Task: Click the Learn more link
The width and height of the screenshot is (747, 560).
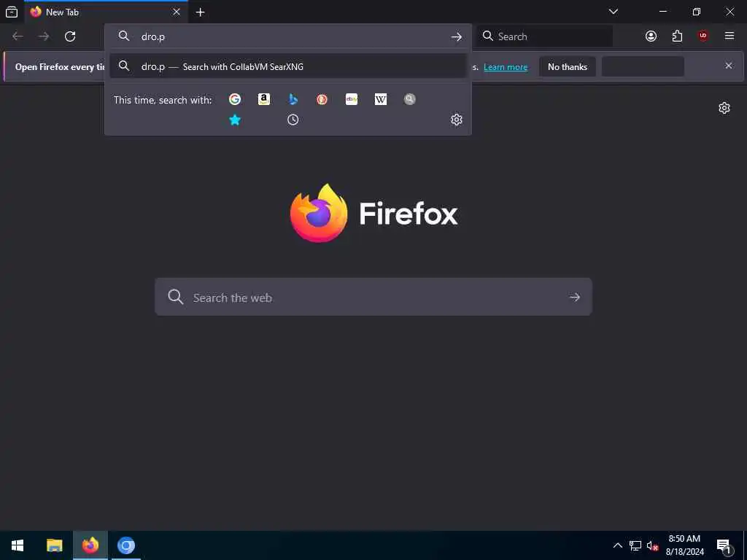Action: (x=506, y=67)
